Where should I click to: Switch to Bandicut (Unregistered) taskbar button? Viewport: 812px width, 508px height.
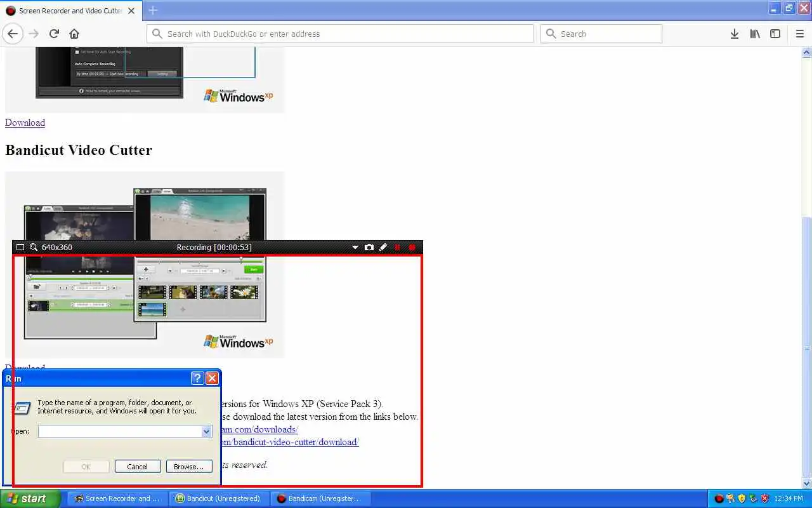pos(219,498)
